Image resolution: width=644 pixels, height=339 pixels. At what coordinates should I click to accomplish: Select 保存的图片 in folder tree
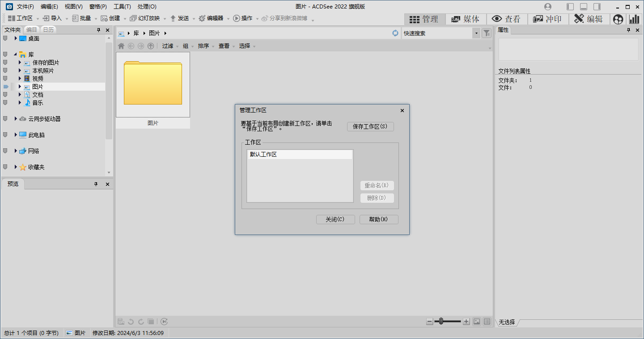(46, 63)
